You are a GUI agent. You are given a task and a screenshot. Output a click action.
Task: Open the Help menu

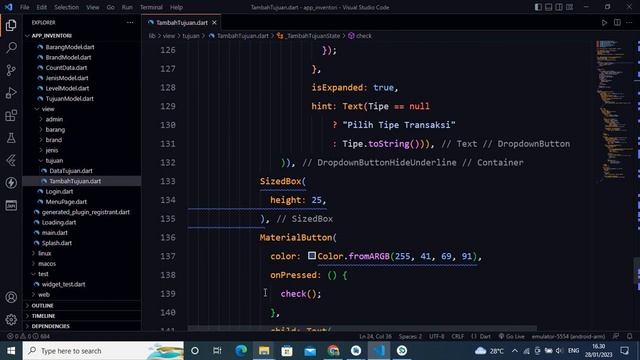click(x=176, y=7)
